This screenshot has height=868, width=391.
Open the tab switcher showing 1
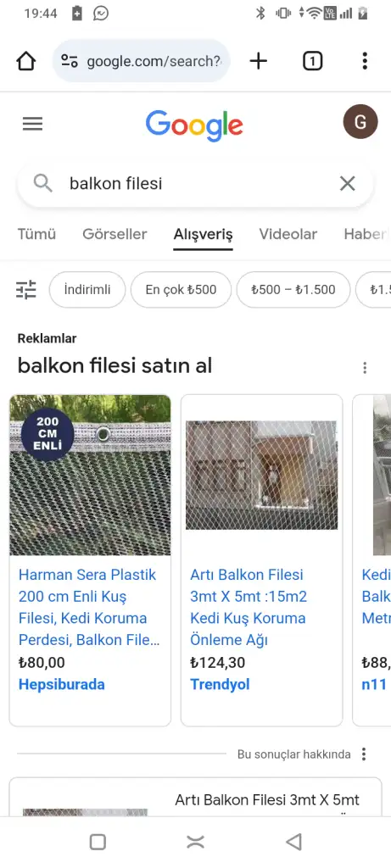(312, 61)
